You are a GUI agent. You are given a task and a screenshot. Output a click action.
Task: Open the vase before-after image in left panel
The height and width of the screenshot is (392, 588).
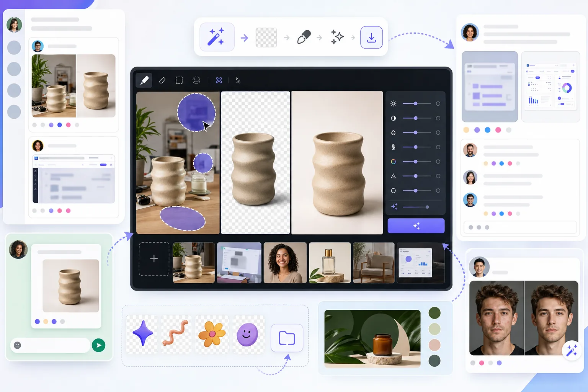coord(73,86)
